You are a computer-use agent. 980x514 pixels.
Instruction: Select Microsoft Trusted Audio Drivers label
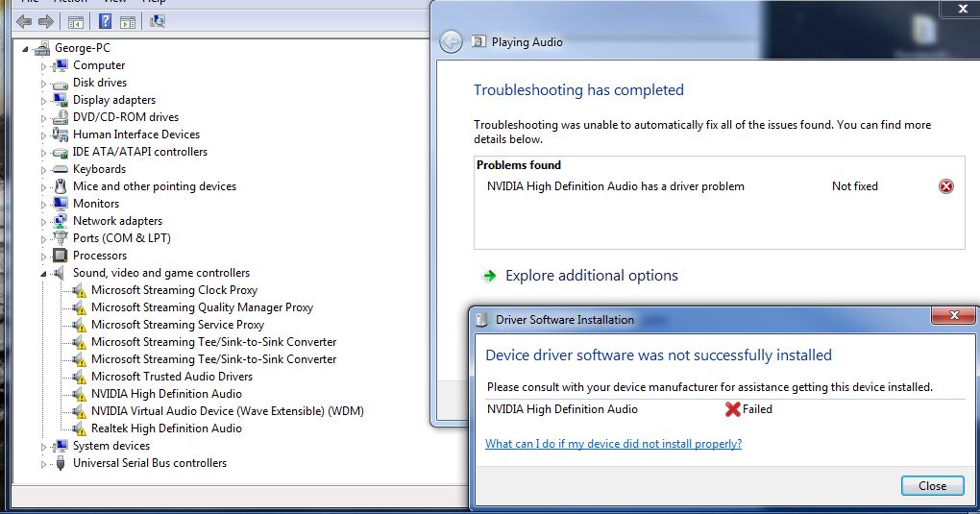[x=172, y=377]
